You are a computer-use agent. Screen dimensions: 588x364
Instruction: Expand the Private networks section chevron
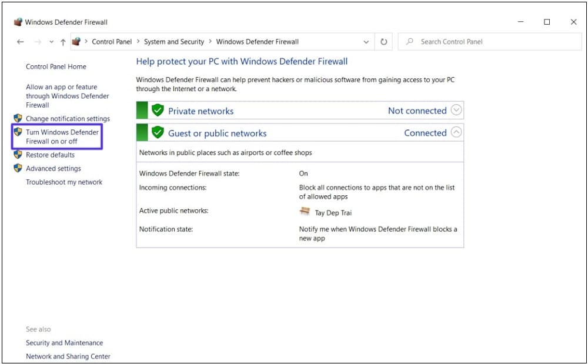456,110
